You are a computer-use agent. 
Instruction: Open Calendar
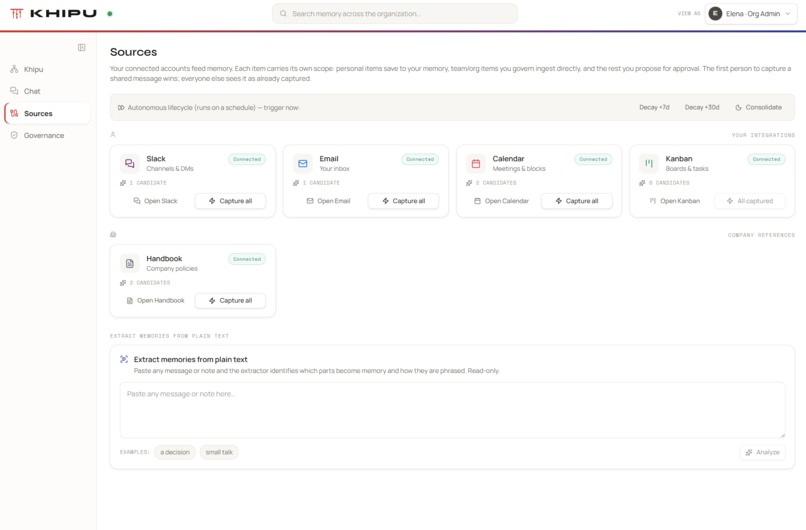tap(501, 201)
